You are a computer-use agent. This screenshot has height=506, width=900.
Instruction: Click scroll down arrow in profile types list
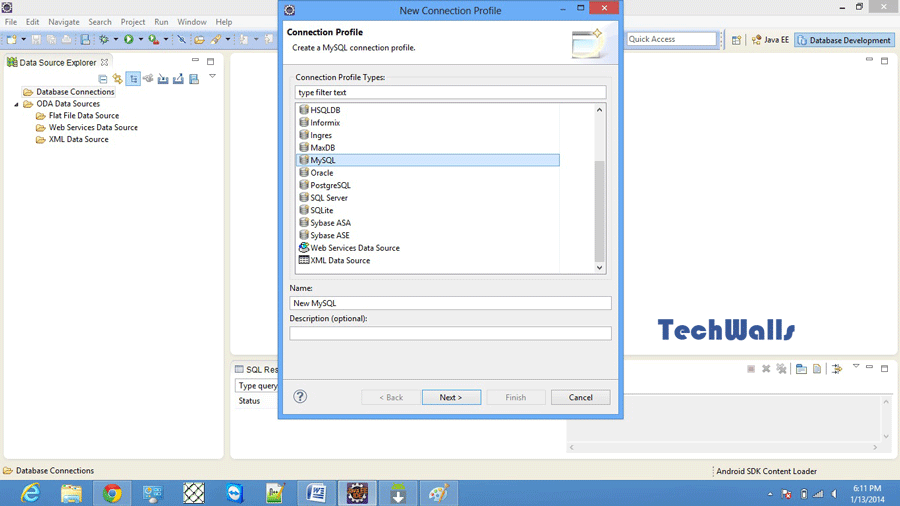pyautogui.click(x=599, y=267)
